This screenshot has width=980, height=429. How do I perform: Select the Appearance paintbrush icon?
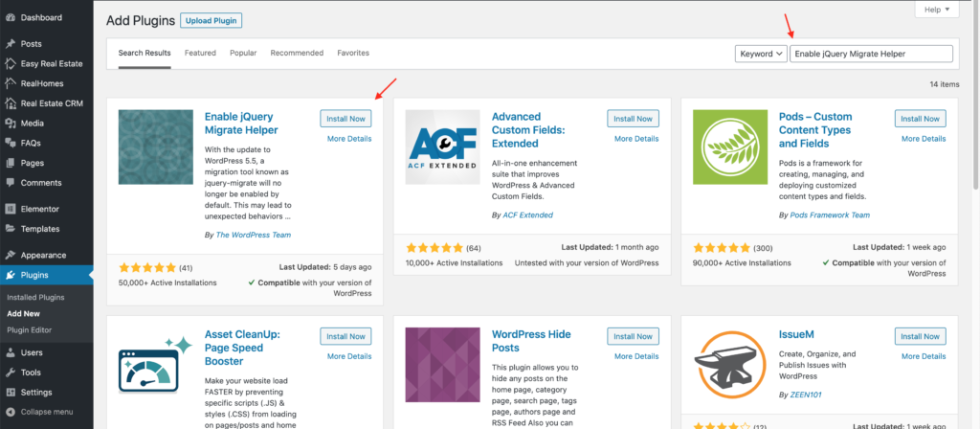[x=10, y=255]
